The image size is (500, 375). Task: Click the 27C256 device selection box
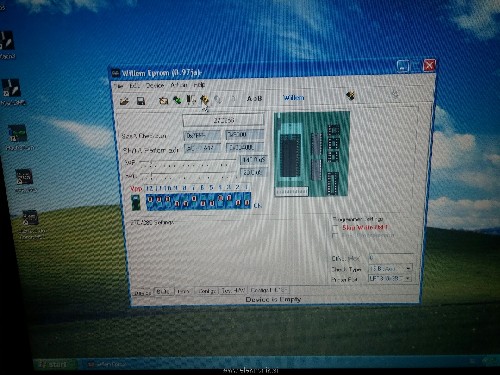point(223,120)
